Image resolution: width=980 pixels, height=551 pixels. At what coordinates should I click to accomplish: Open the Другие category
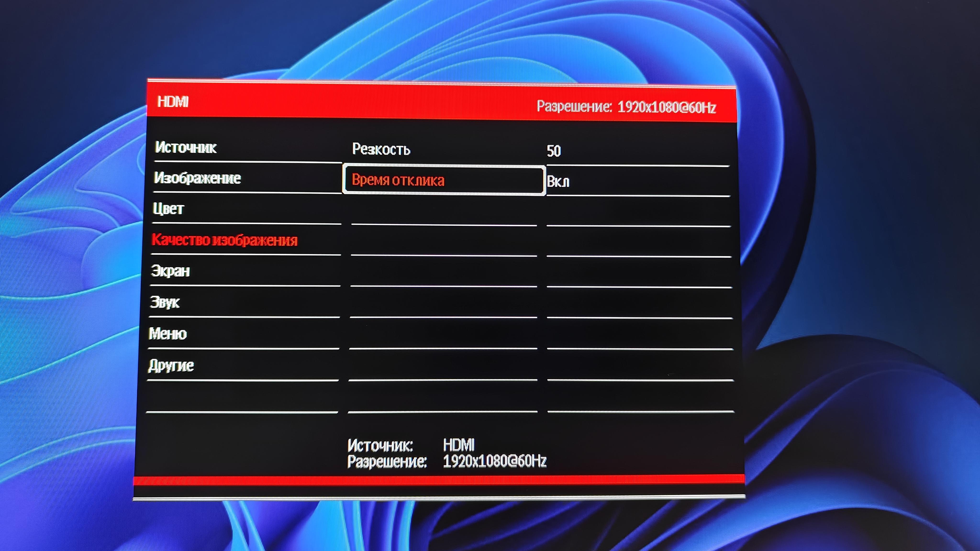(171, 365)
